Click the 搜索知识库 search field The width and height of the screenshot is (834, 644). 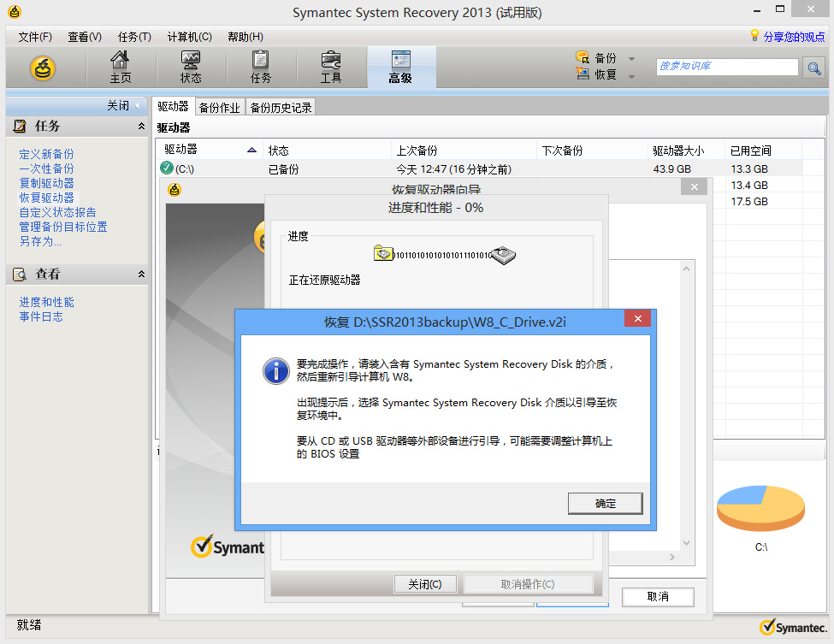(727, 67)
